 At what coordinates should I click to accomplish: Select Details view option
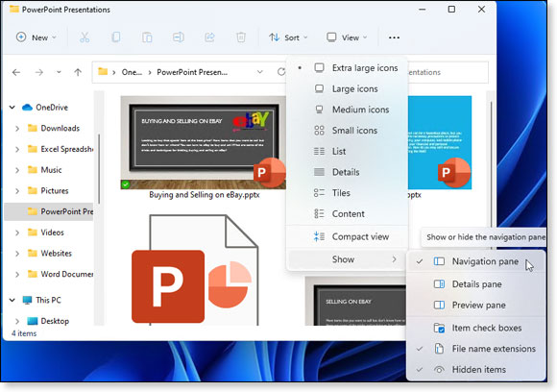tap(347, 172)
